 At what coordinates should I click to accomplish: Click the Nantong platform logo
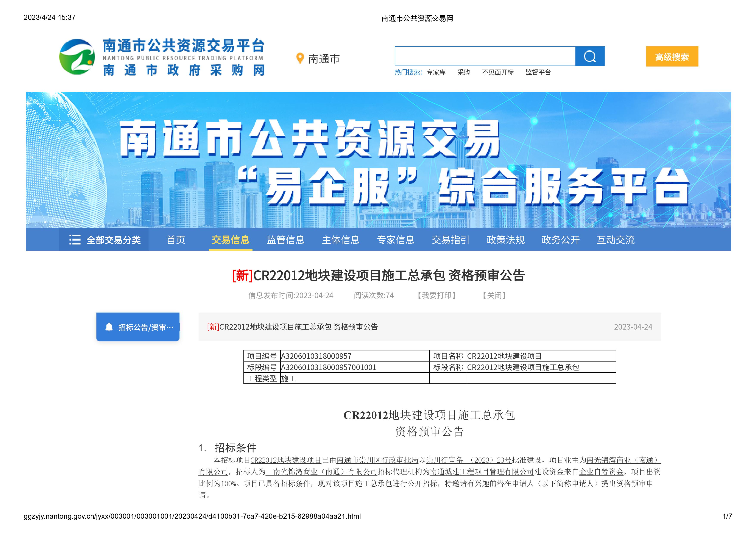pos(77,57)
